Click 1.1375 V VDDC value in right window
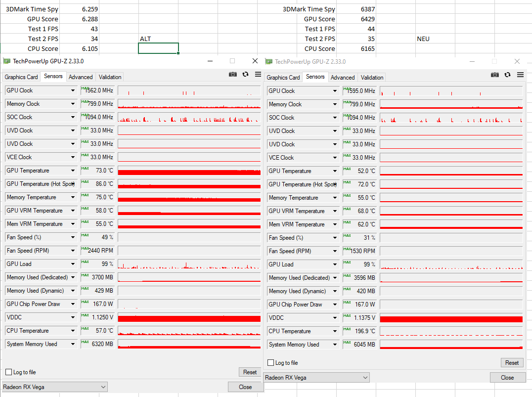The image size is (532, 397). [359, 317]
